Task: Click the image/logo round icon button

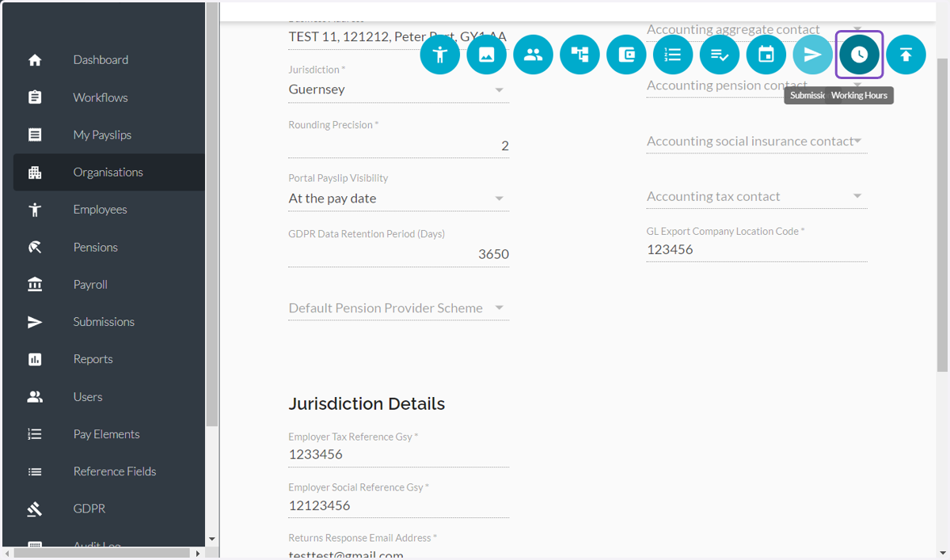Action: pos(487,55)
